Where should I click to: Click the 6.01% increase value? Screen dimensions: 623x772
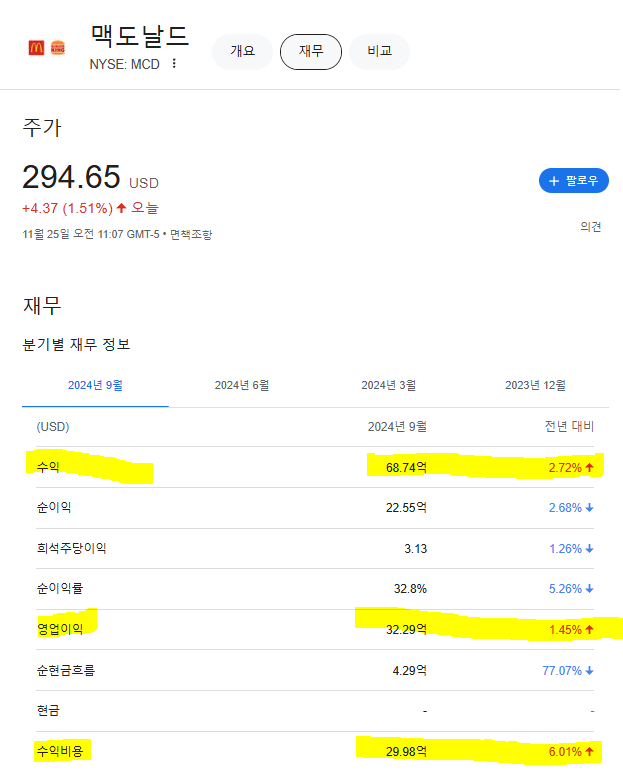[x=571, y=752]
